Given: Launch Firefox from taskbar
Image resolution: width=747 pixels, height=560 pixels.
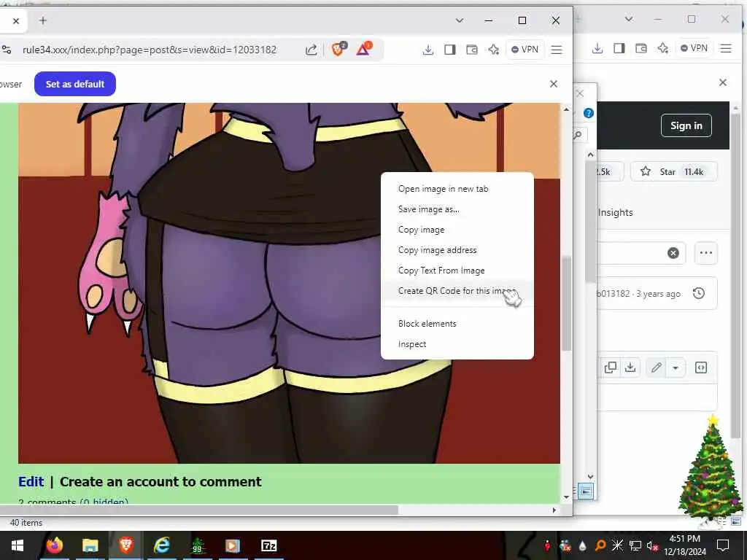Looking at the screenshot, I should click(54, 545).
